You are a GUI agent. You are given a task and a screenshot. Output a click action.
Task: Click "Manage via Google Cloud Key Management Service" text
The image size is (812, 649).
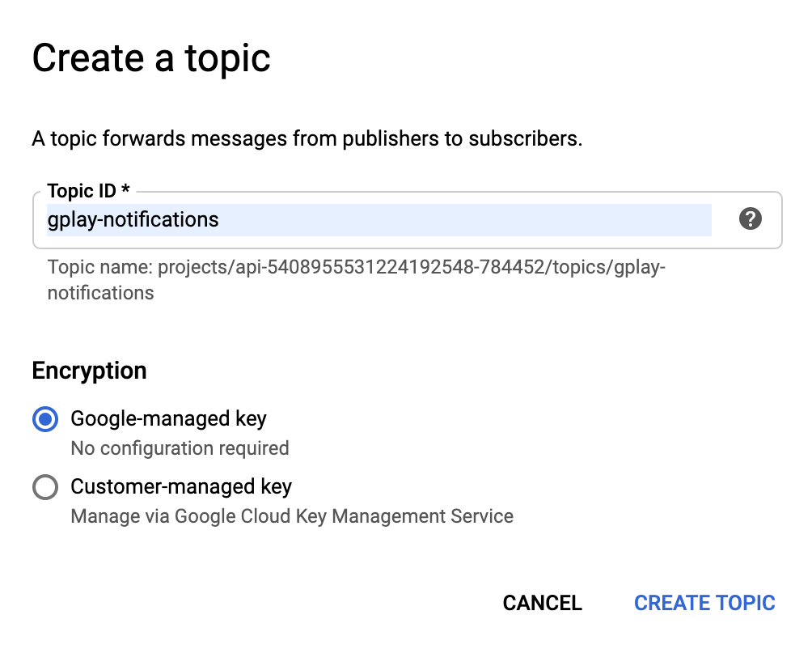coord(292,515)
